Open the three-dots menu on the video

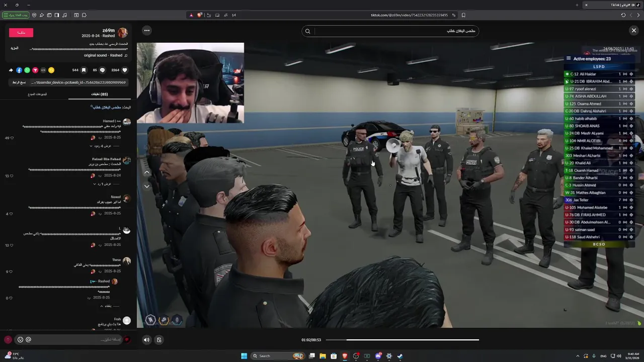[x=147, y=31]
